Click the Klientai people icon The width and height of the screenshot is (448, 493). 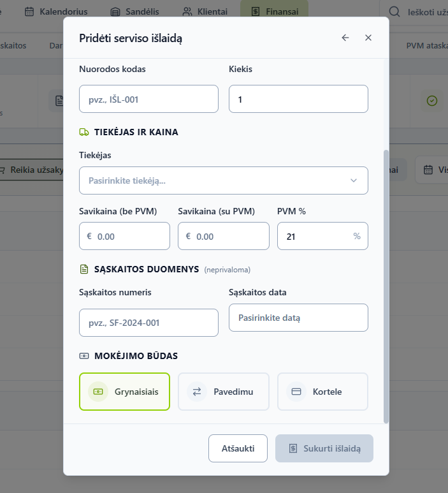tap(187, 12)
